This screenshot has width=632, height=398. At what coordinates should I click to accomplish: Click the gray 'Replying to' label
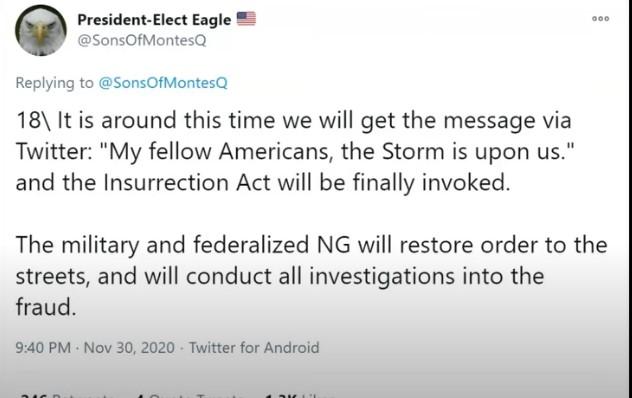coord(54,83)
